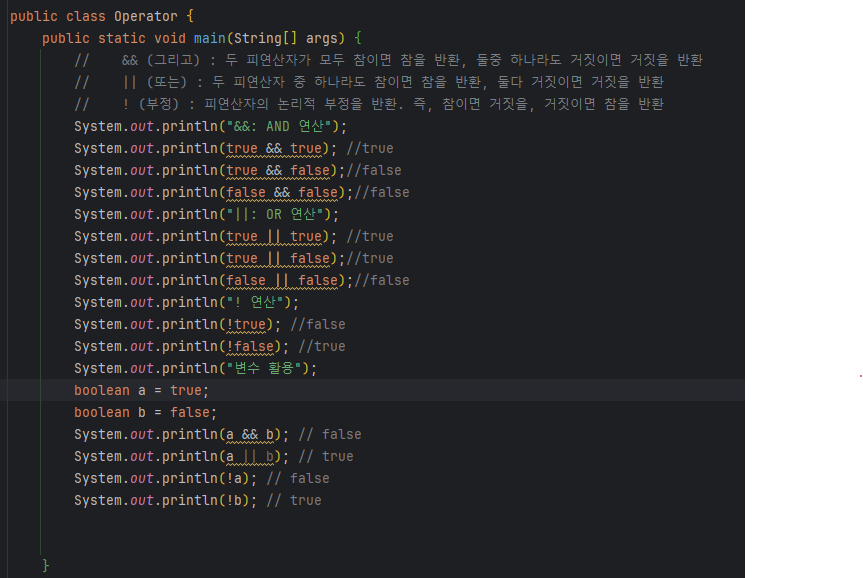The image size is (863, 578).
Task: Click the comment line about || (또는)
Action: 369,82
